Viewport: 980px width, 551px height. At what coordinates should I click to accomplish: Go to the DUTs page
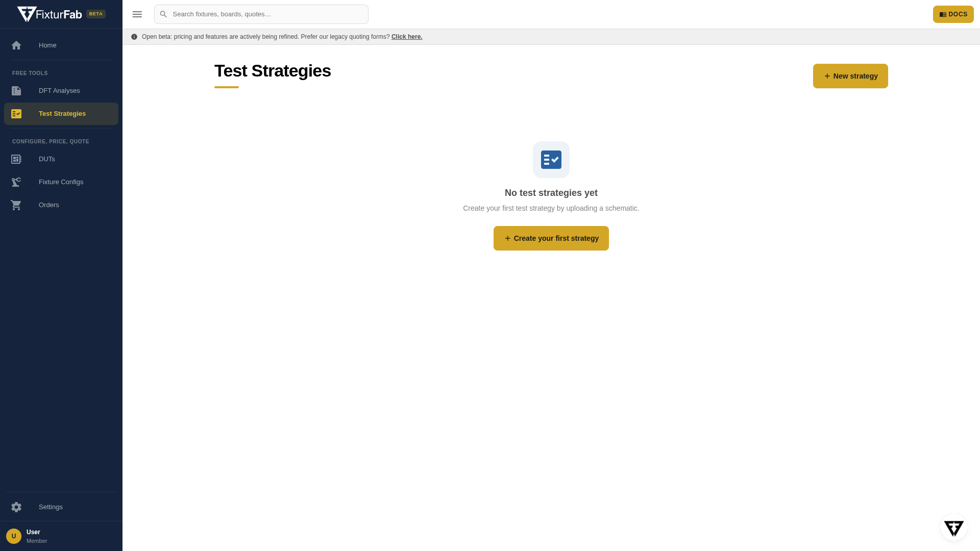click(61, 159)
